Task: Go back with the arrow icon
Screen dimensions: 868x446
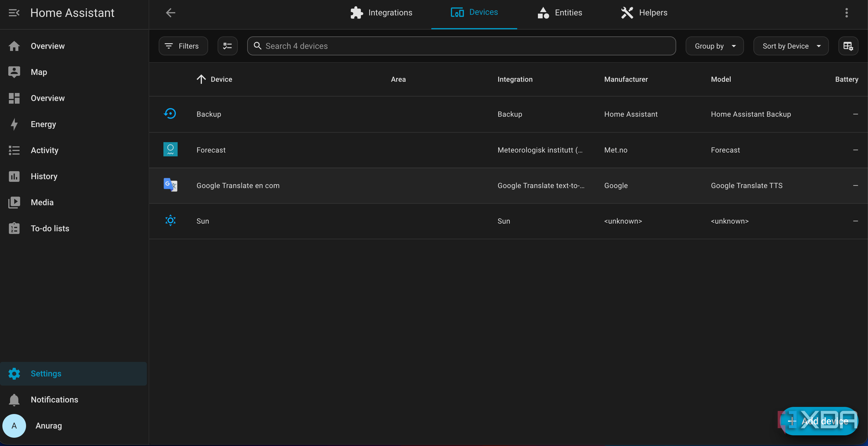Action: tap(171, 13)
